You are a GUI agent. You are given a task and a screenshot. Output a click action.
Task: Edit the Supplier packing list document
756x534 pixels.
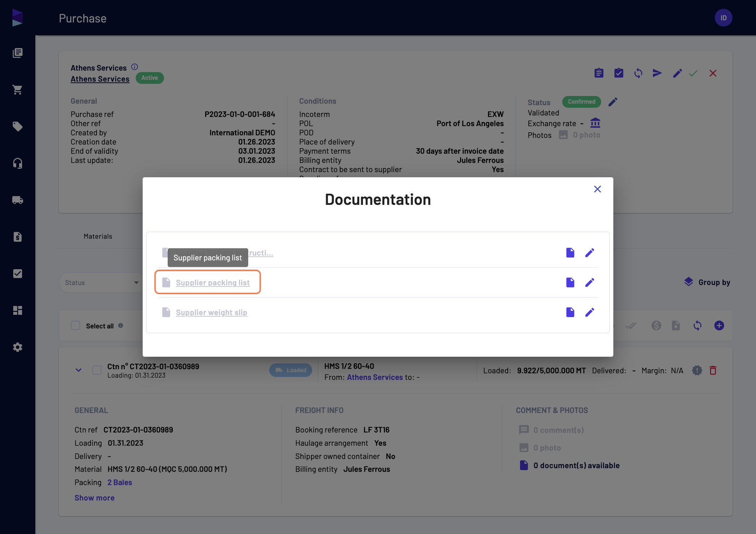590,282
